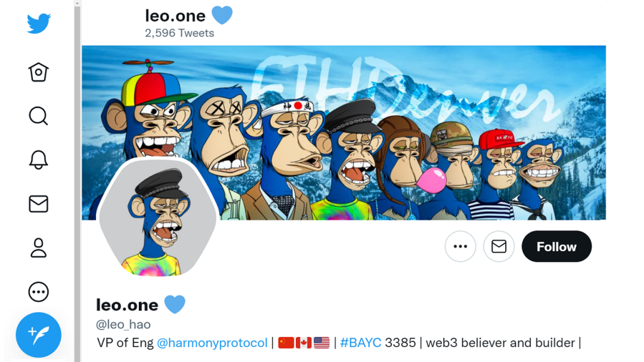644x362 pixels.
Task: Follow the leo.one account
Action: (557, 246)
